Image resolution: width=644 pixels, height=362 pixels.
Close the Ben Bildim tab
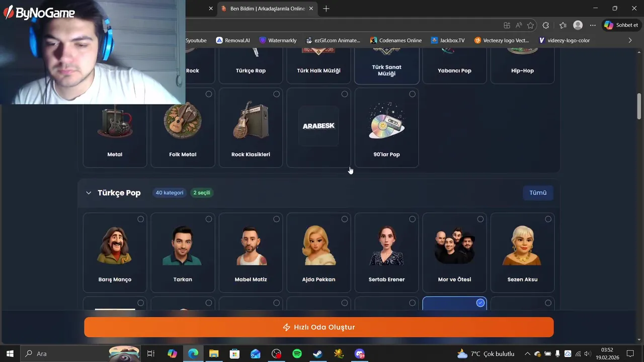click(311, 9)
